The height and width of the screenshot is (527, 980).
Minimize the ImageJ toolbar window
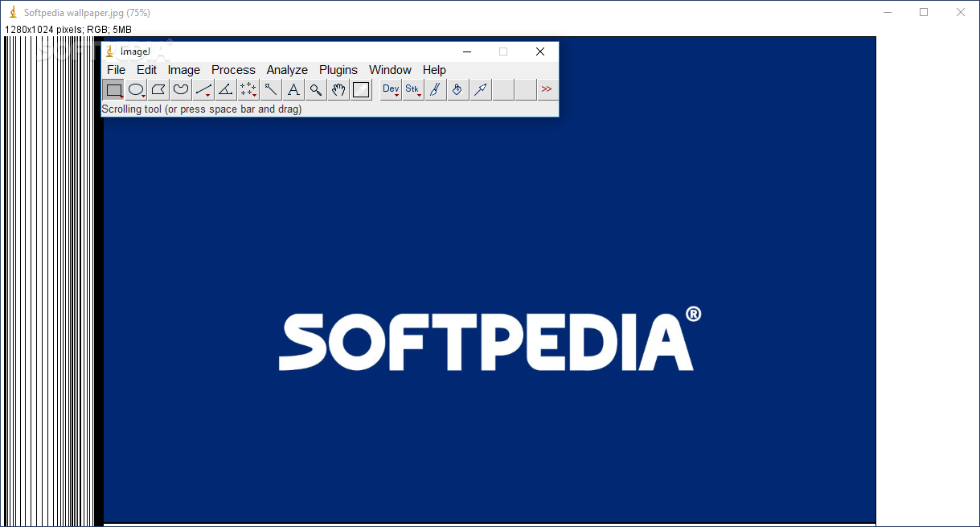[x=466, y=51]
